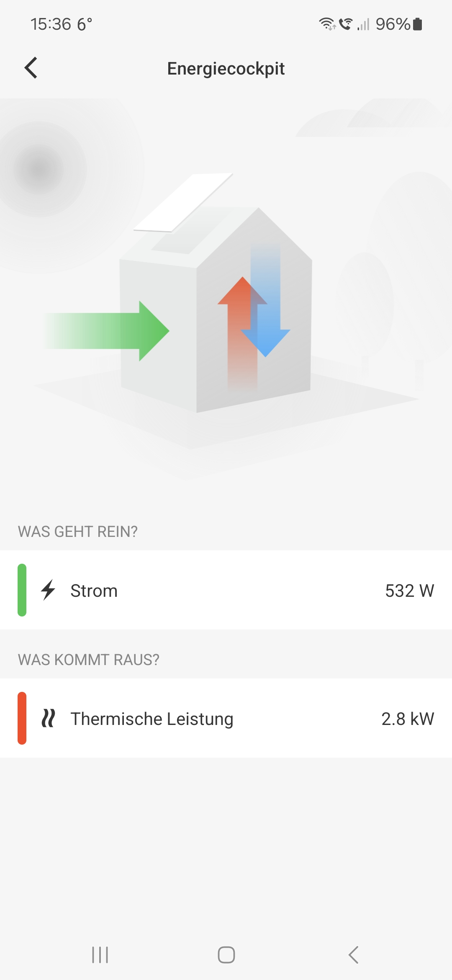Tap the system back button at bottom

point(354,955)
